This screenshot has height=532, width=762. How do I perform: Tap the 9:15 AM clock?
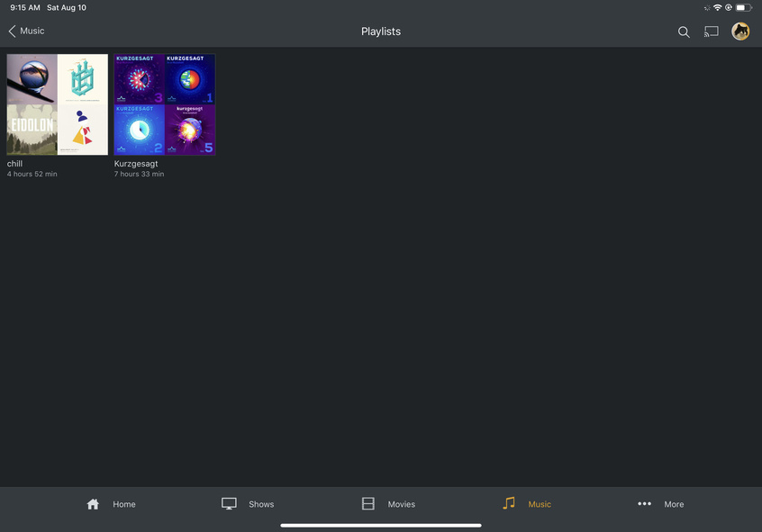pos(25,8)
